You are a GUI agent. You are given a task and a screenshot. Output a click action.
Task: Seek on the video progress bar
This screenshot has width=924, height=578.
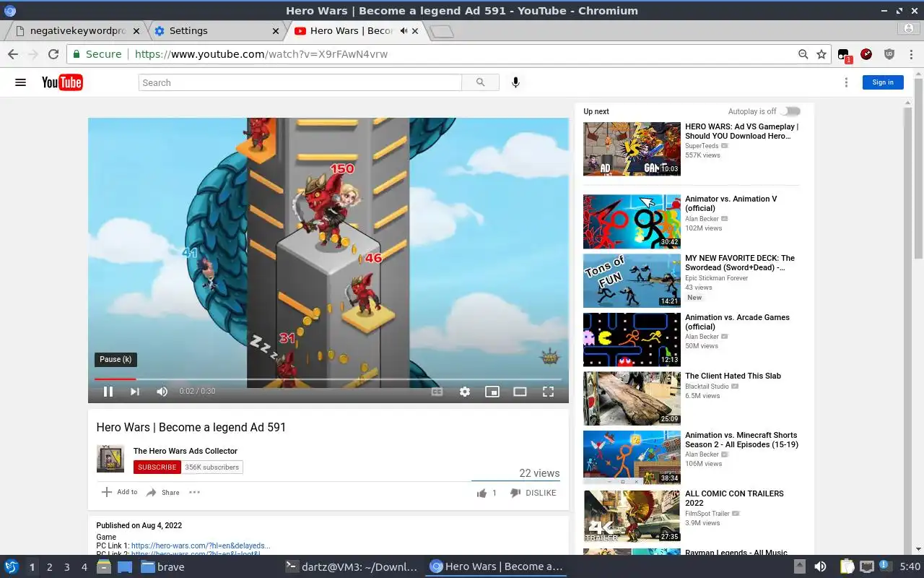pyautogui.click(x=328, y=379)
